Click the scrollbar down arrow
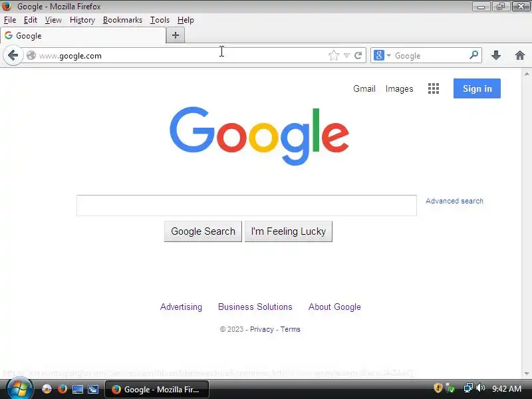 click(x=527, y=374)
